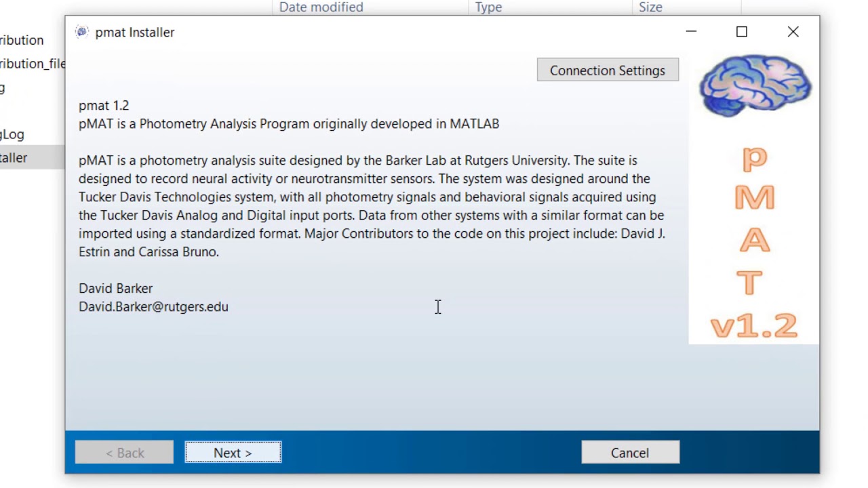Select the item ending in "gLog"
This screenshot has height=488, width=868.
coord(12,134)
